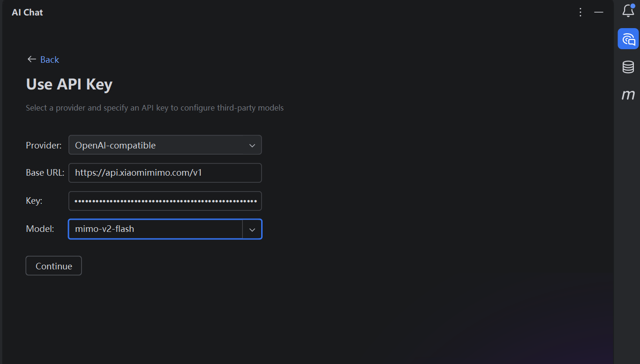
Task: Go back via the Back link
Action: [50, 59]
